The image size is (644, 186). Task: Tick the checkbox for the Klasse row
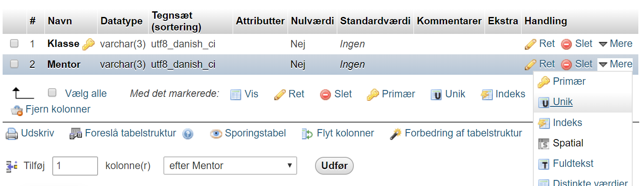click(14, 43)
